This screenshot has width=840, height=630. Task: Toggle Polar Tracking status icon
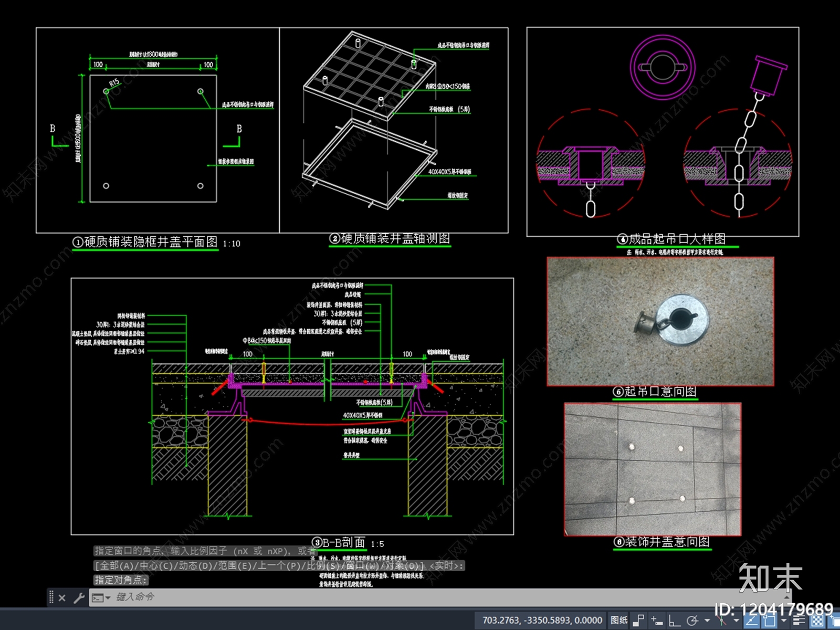click(x=692, y=621)
